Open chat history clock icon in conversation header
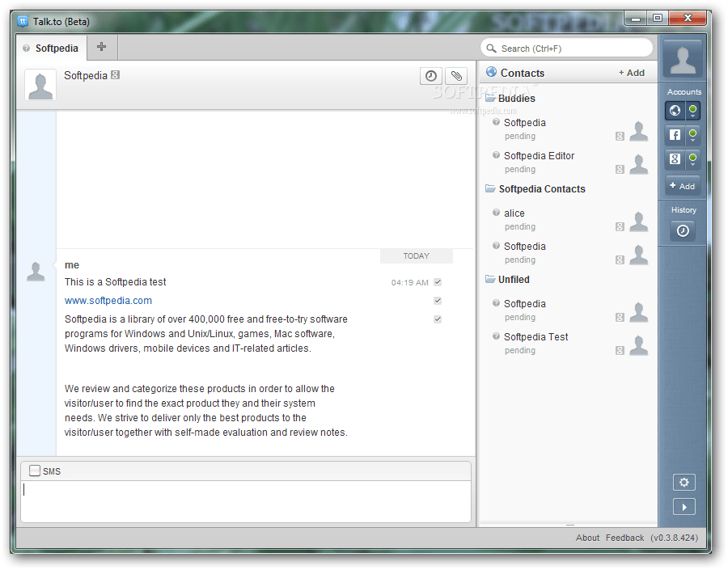This screenshot has width=728, height=570. coord(431,76)
